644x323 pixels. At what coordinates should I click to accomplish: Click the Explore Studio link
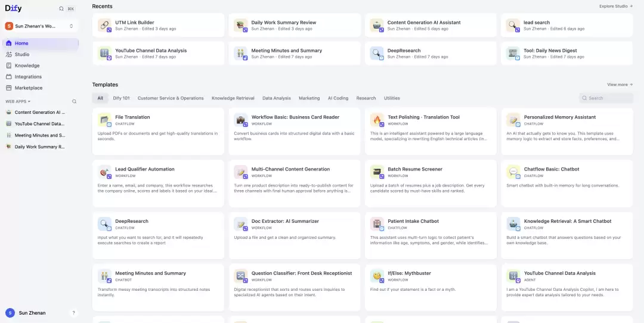[x=615, y=6]
